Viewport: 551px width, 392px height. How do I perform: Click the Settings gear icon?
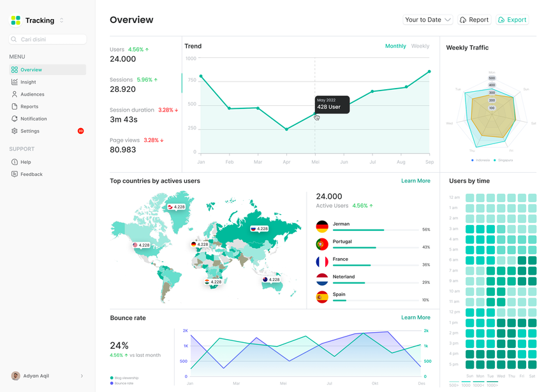coord(15,131)
